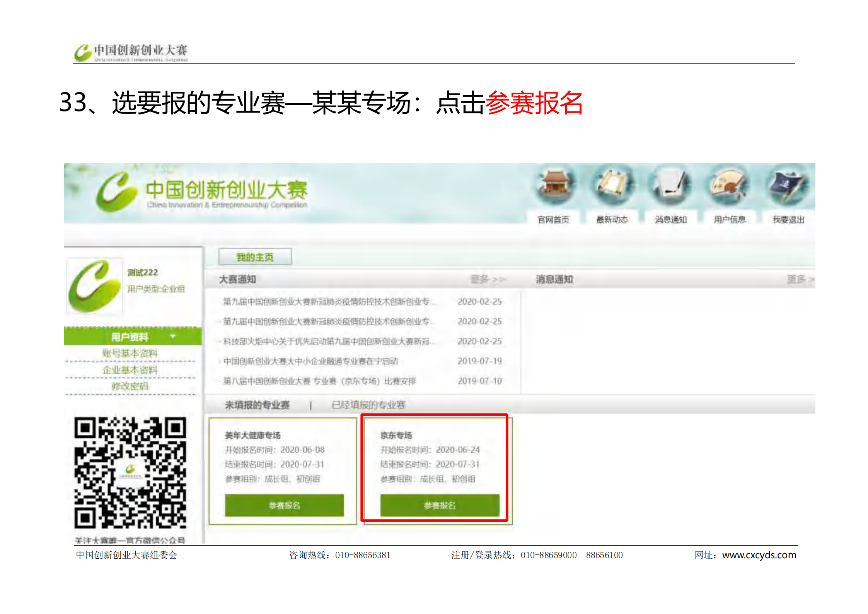Image resolution: width=868 pixels, height=614 pixels.
Task: Click the user avatar logo beside 测试222
Action: (95, 286)
